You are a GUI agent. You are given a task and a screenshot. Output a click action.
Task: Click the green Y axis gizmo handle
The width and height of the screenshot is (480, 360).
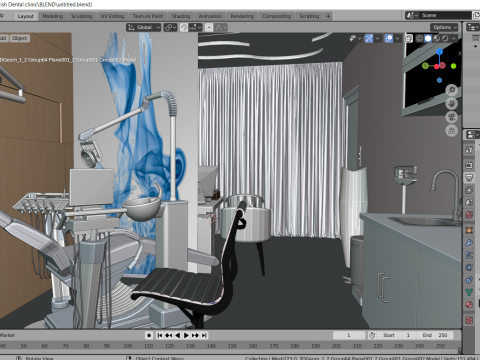(x=425, y=66)
